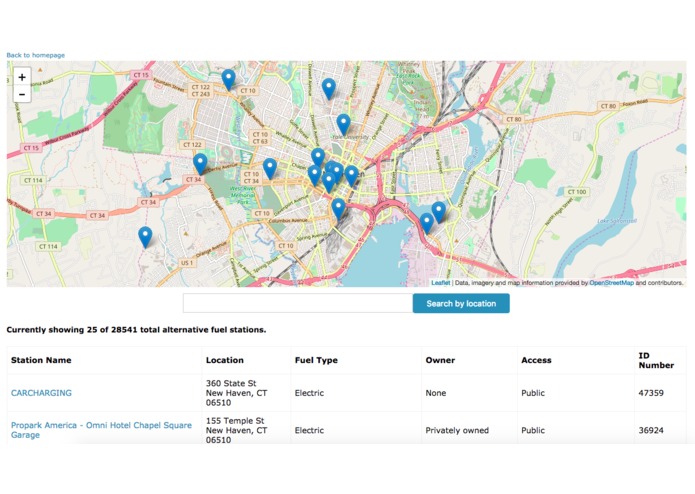Zoom in on the map
Screen dimensions: 695x494
(x=22, y=77)
